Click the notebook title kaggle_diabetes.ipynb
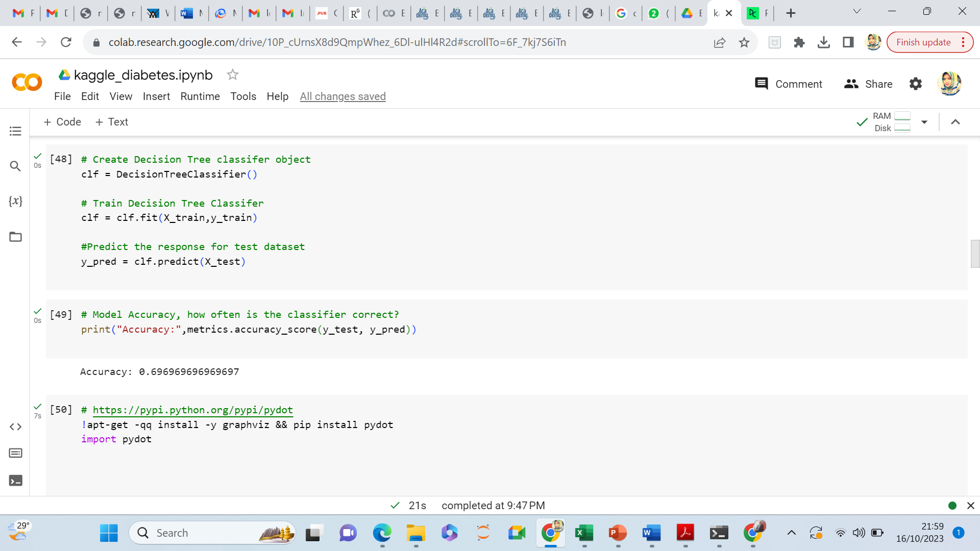This screenshot has height=551, width=980. tap(143, 75)
